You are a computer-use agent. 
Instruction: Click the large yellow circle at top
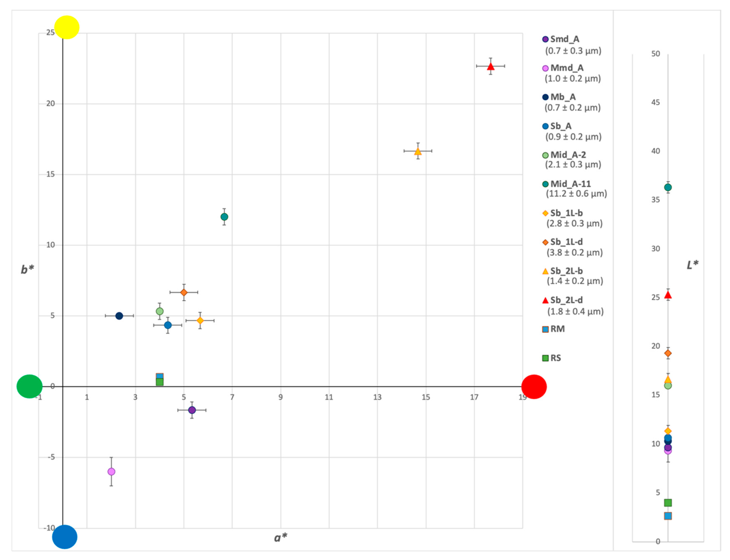(x=67, y=27)
